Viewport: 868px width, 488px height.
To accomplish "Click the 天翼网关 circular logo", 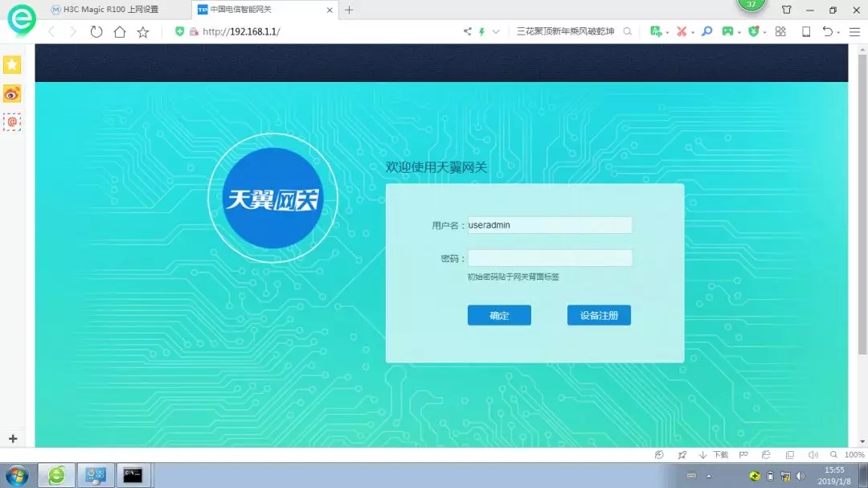I will 272,199.
